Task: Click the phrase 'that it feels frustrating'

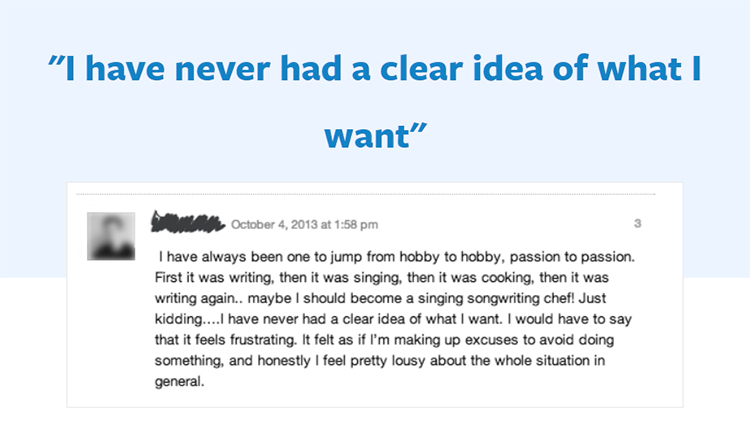Action: click(x=225, y=340)
